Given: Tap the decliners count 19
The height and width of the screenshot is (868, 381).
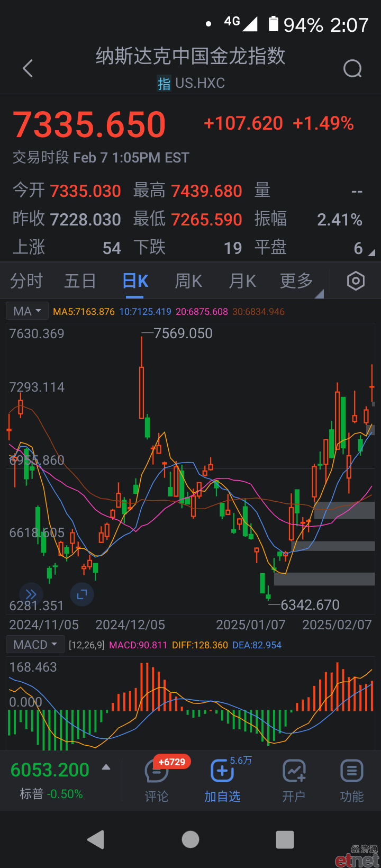Looking at the screenshot, I should pos(233,248).
